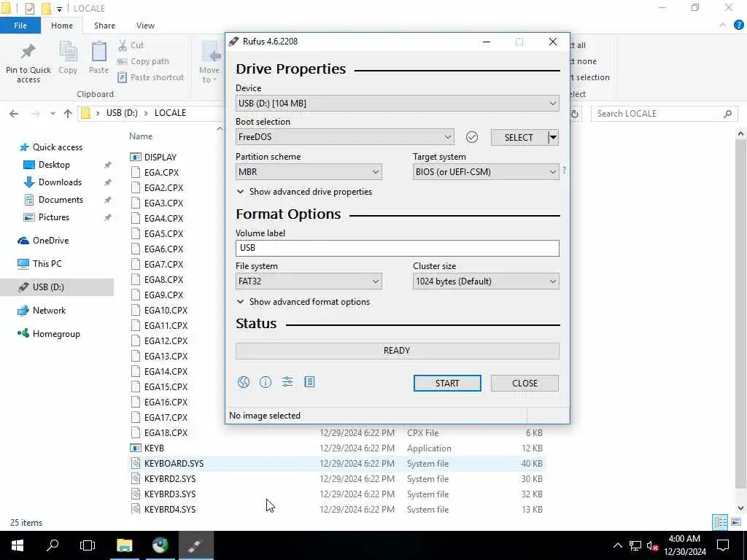Click muted volume tray icon
This screenshot has height=560, width=747.
(x=653, y=545)
